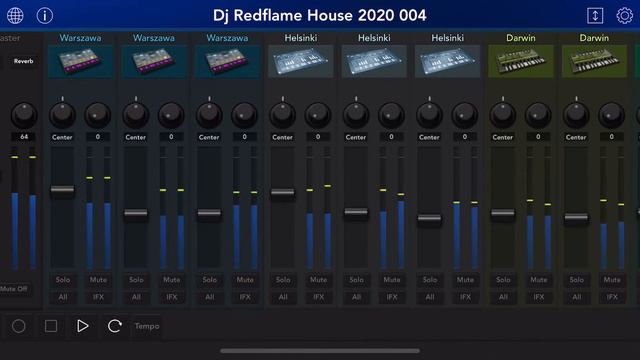Click IFX on the first Warszawa channel

pos(98,297)
